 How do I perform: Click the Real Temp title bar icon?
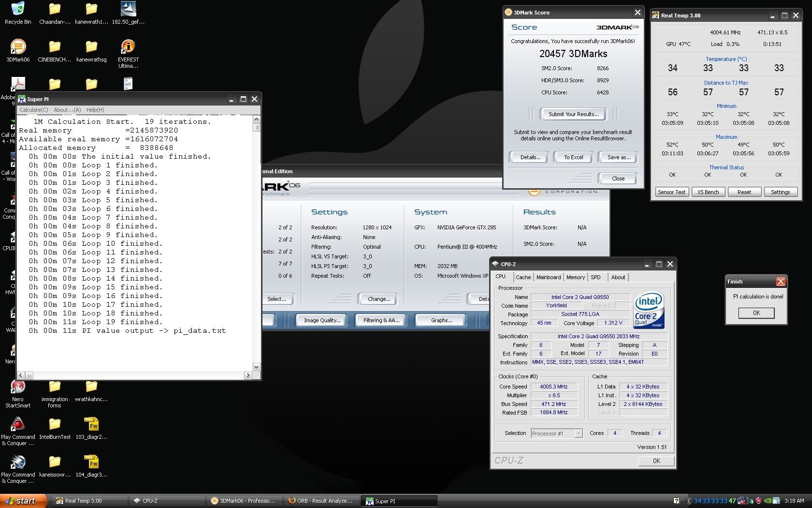pos(655,15)
